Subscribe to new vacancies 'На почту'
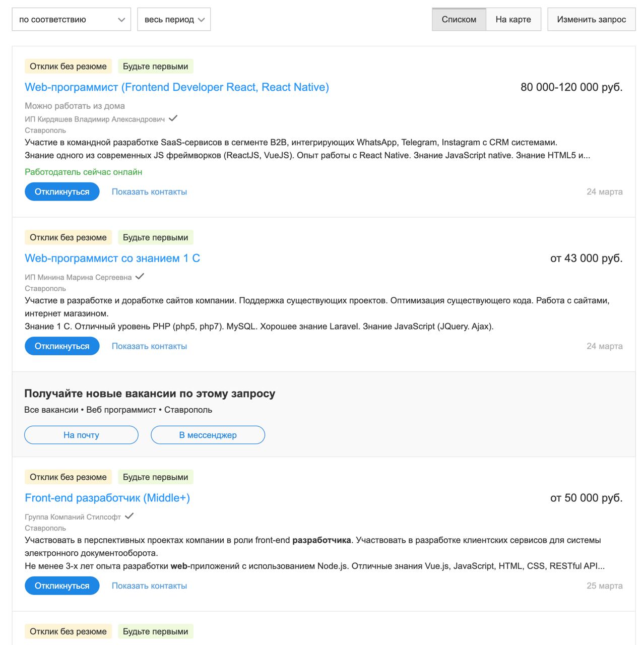The height and width of the screenshot is (645, 644). [81, 435]
